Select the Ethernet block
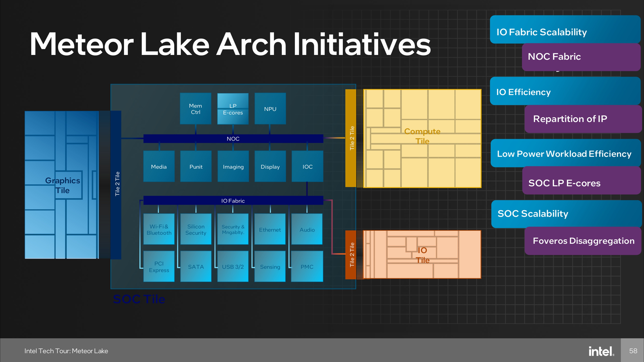Screen dimensions: 644x362 270,230
